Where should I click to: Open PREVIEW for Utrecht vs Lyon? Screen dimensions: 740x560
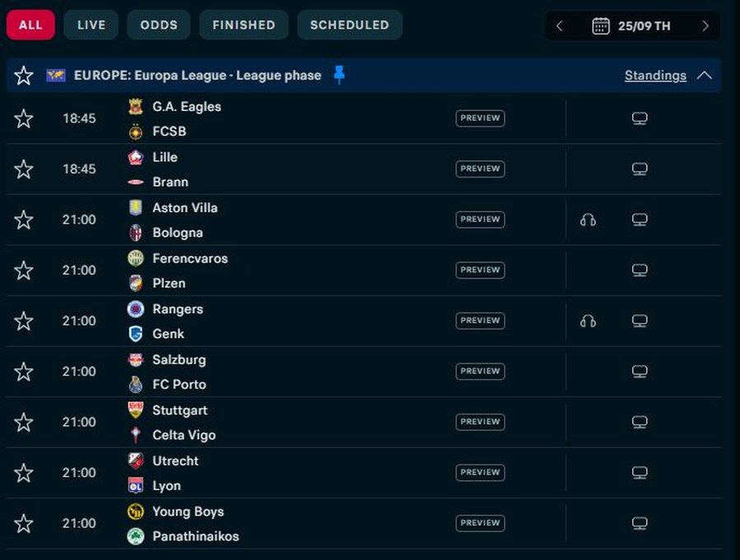[480, 472]
